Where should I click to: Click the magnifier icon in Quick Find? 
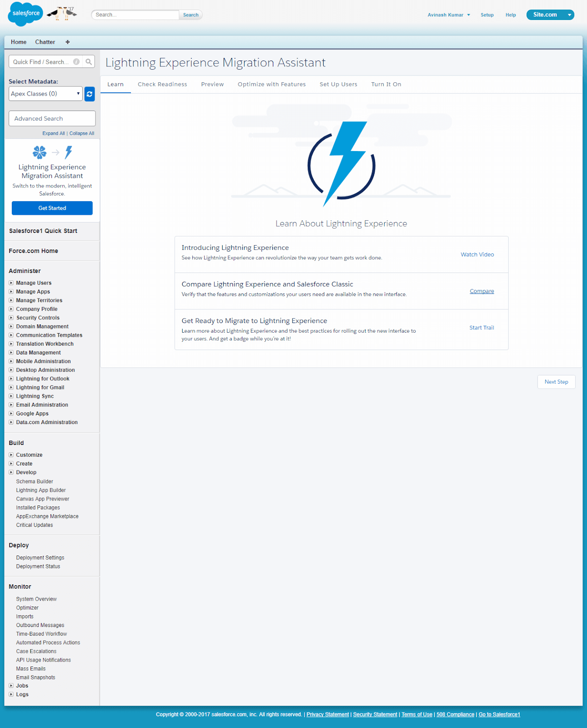coord(89,62)
